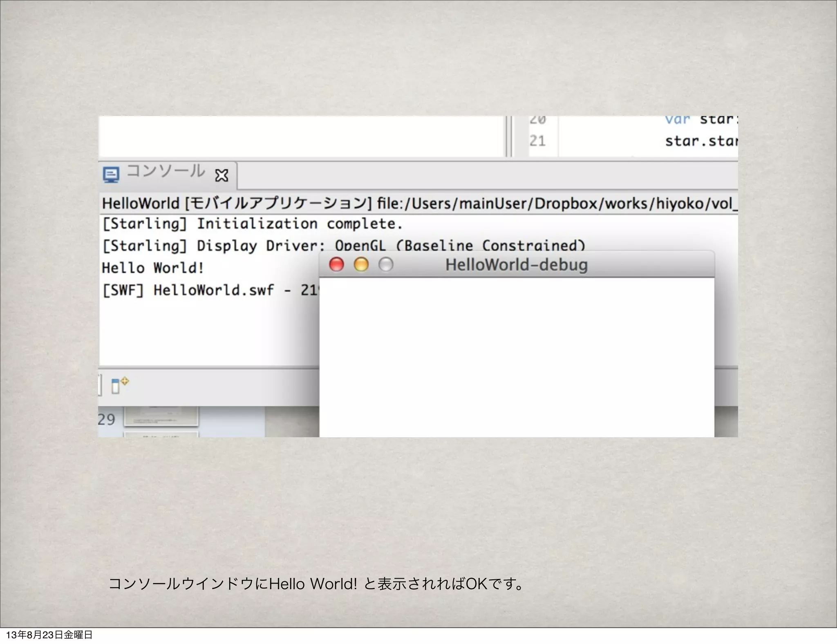
Task: Click line number 21 in the editor
Action: [x=537, y=141]
